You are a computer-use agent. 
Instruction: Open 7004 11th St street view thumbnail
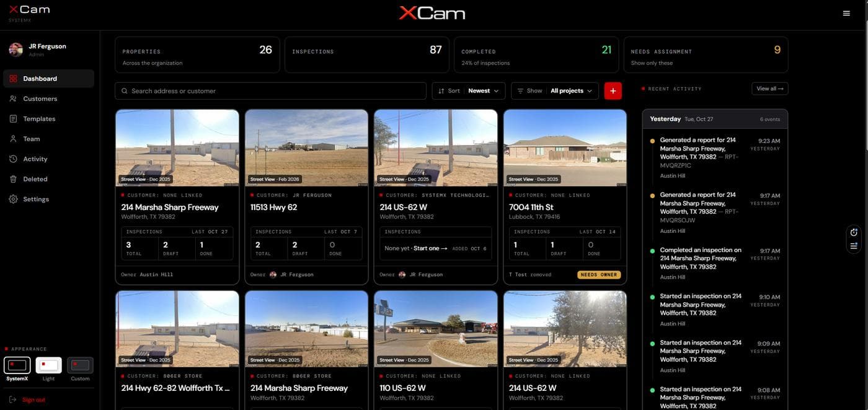(565, 148)
